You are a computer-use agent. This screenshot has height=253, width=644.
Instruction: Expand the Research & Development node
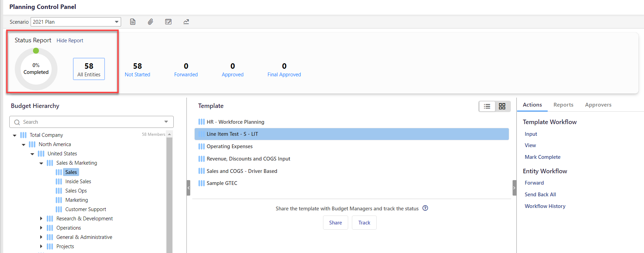point(41,219)
